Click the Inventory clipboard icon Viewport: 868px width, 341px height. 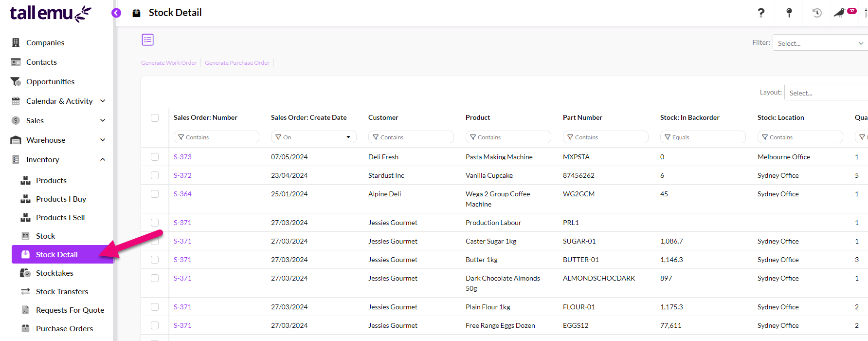[x=16, y=159]
